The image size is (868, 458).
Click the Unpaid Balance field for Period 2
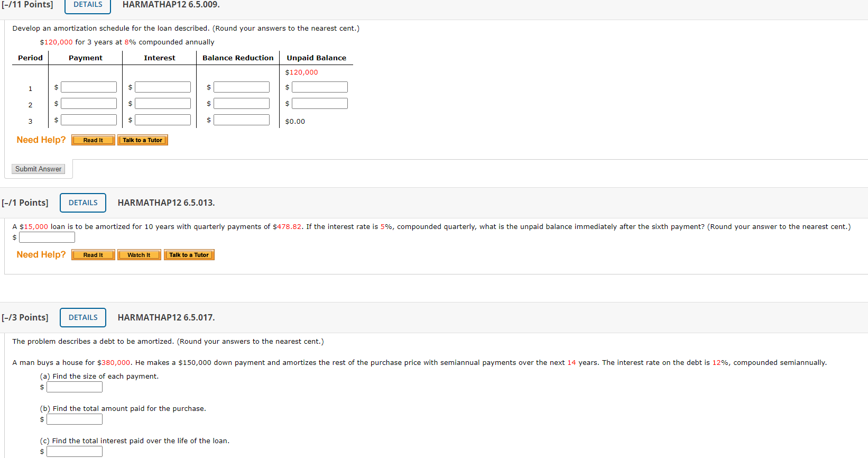[x=319, y=103]
